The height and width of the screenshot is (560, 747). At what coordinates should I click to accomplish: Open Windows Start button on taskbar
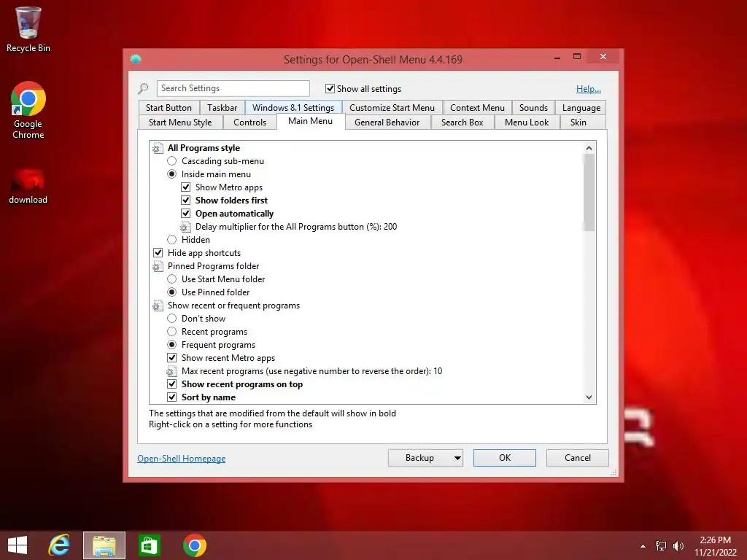pos(18,545)
